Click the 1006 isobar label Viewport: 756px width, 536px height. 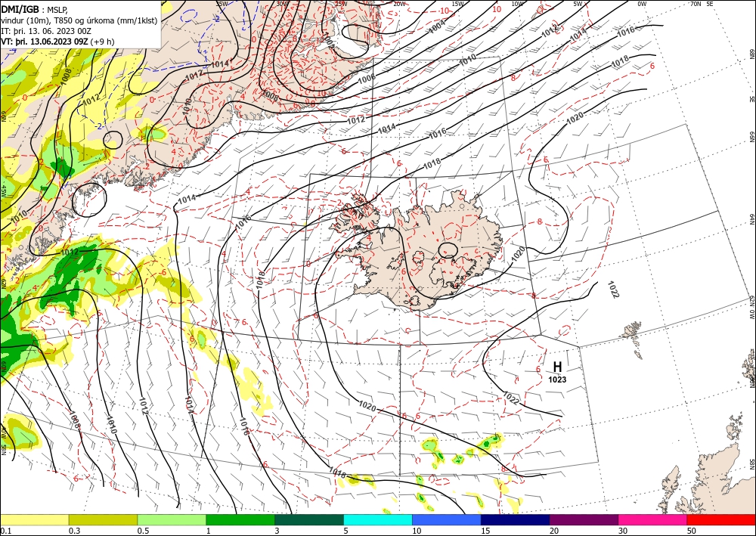(367, 78)
